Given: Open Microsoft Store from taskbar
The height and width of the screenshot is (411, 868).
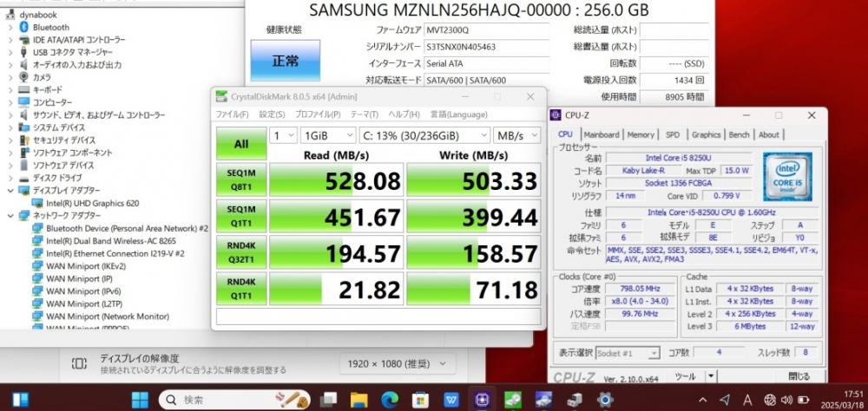Looking at the screenshot, I should pos(421,400).
